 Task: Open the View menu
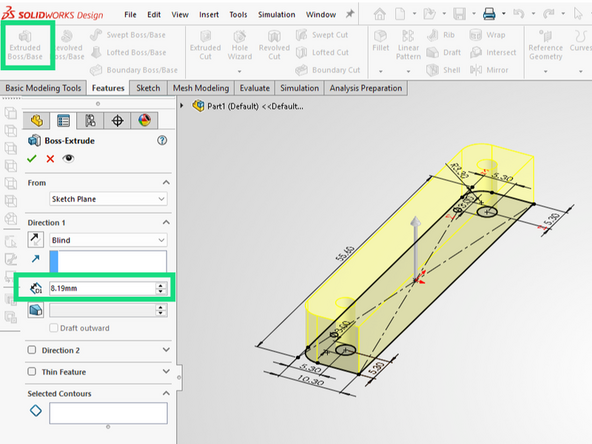pos(180,14)
